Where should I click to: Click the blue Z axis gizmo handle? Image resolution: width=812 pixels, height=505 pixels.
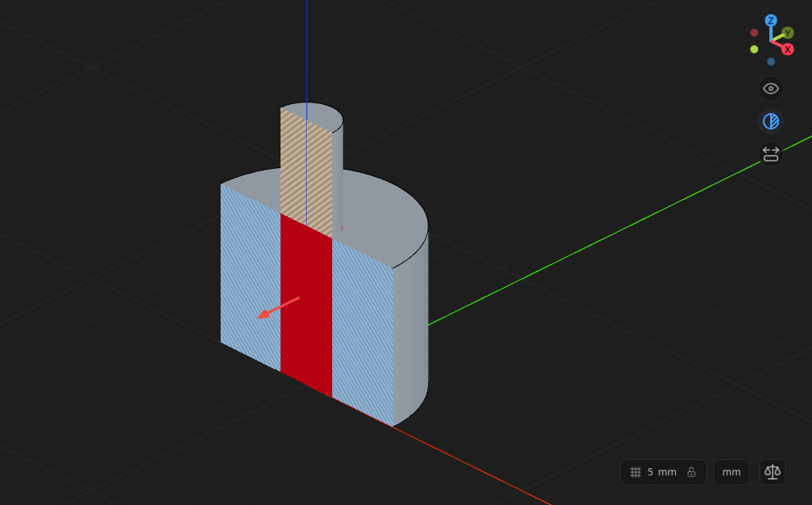(771, 20)
